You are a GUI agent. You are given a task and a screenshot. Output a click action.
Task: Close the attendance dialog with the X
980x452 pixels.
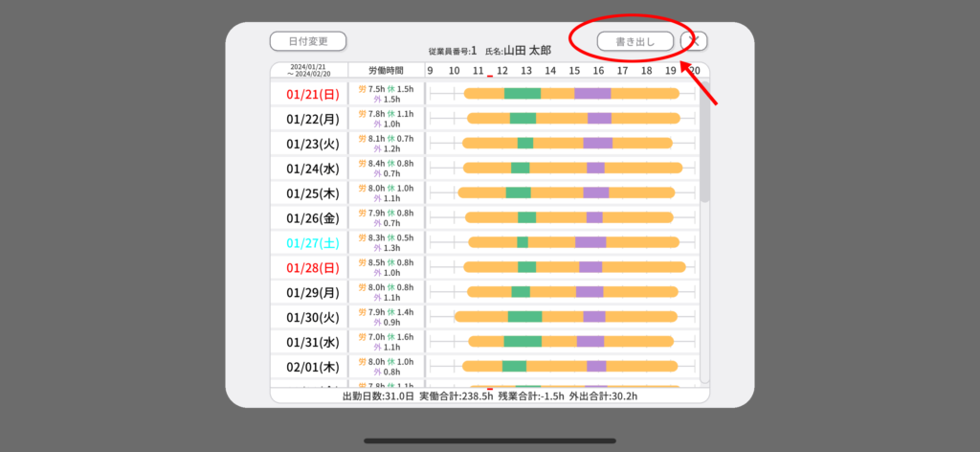(694, 40)
